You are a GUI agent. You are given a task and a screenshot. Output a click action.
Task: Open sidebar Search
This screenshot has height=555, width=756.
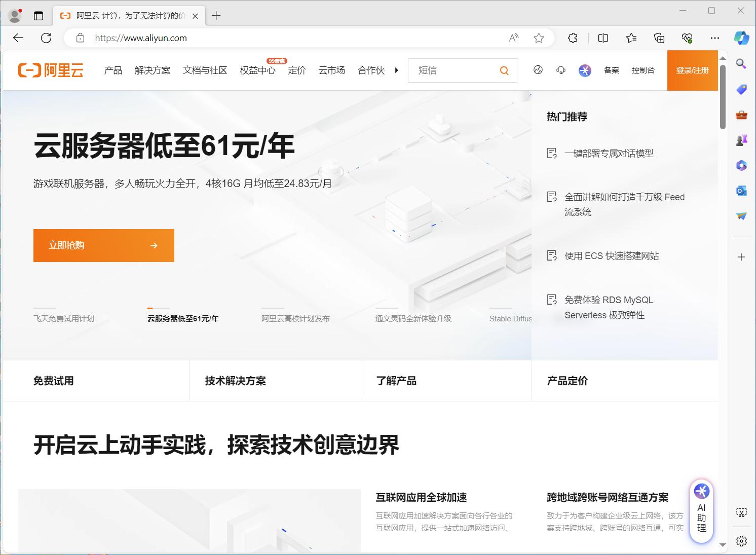[741, 64]
